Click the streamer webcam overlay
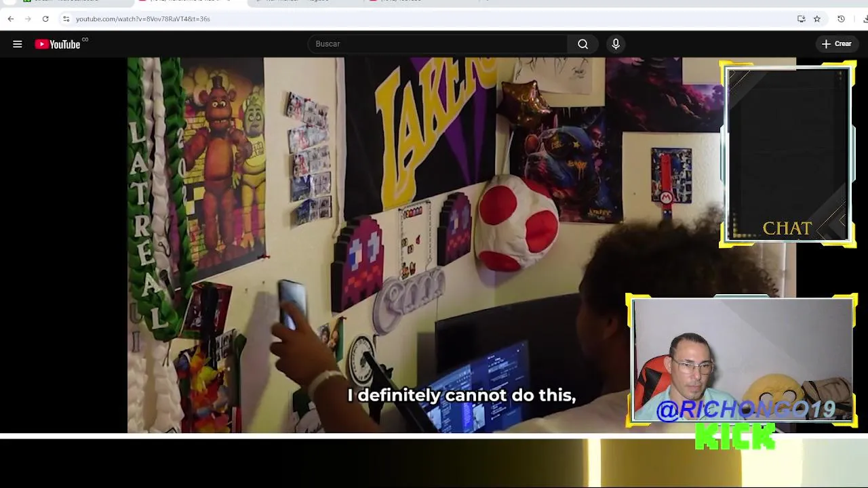868x488 pixels. click(x=743, y=360)
